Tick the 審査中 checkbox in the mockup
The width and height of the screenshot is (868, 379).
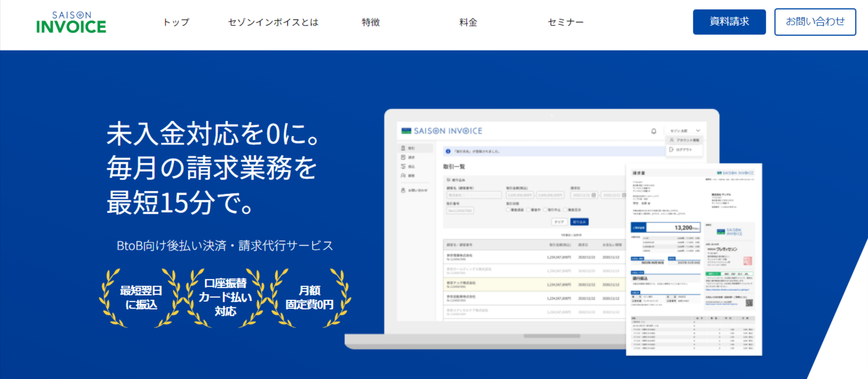click(x=527, y=210)
